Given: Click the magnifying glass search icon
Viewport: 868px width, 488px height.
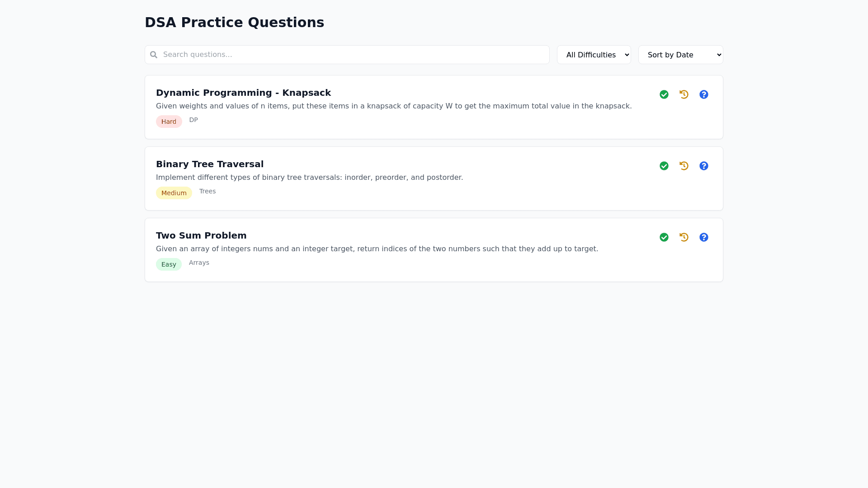Looking at the screenshot, I should [x=154, y=55].
